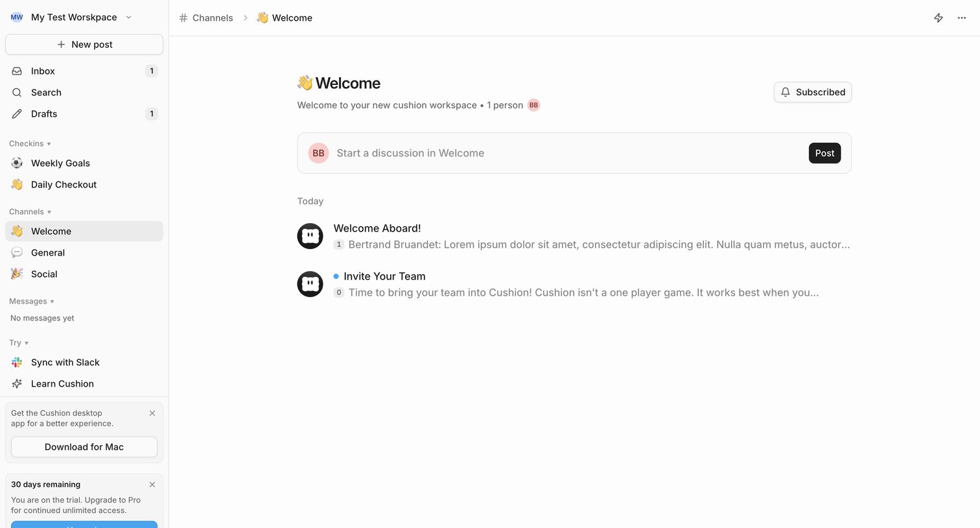980x528 pixels.
Task: Click the Social party popper icon
Action: coord(17,274)
